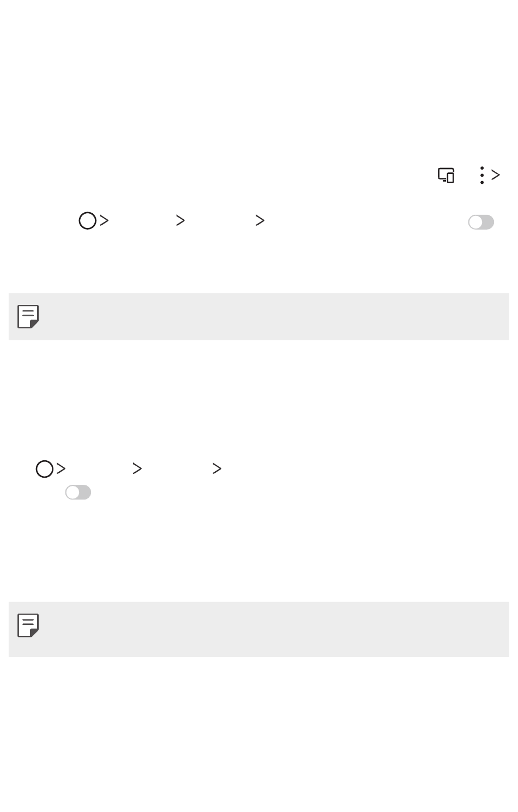Viewport: 518px width, 812px height.
Task: Open the three-dot more options menu
Action: point(481,175)
